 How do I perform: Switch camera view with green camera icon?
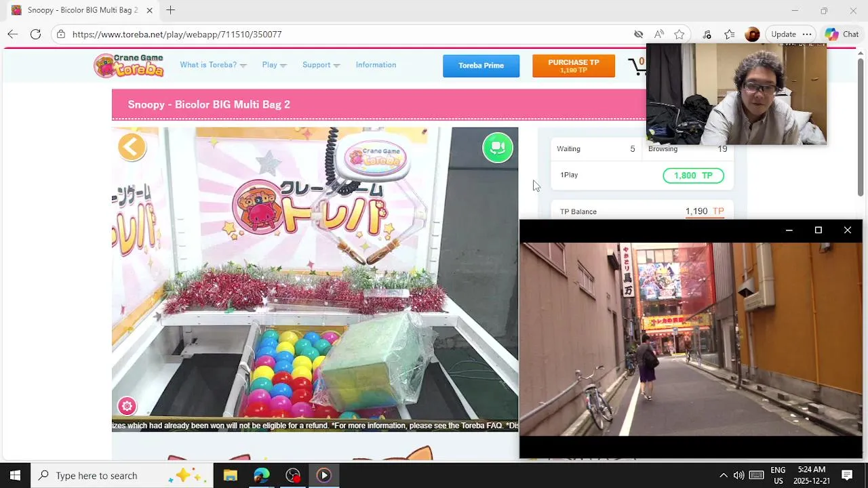pyautogui.click(x=498, y=147)
